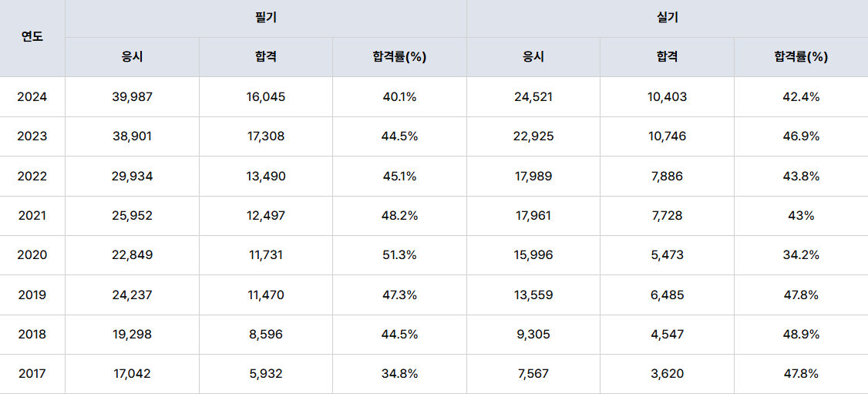Click the cell showing 39,987
Viewport: 868px width, 394px height.
132,97
